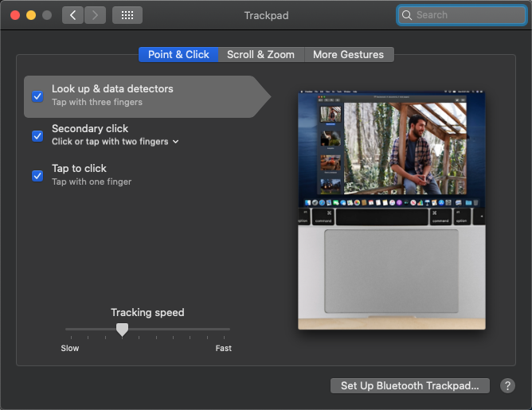
Task: Click Set Up Bluetooth Trackpad button
Action: point(410,385)
